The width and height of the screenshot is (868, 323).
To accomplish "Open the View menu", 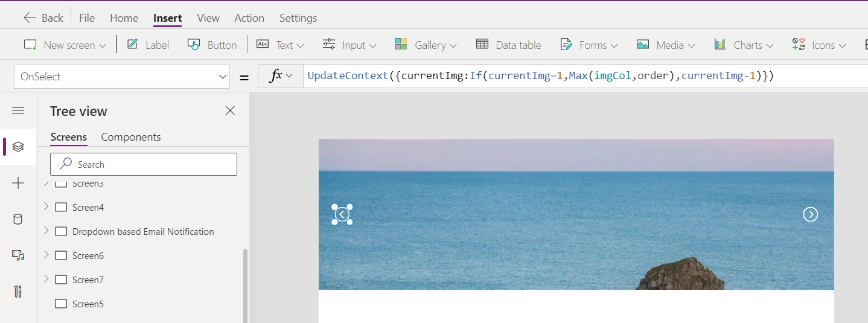I will (208, 18).
